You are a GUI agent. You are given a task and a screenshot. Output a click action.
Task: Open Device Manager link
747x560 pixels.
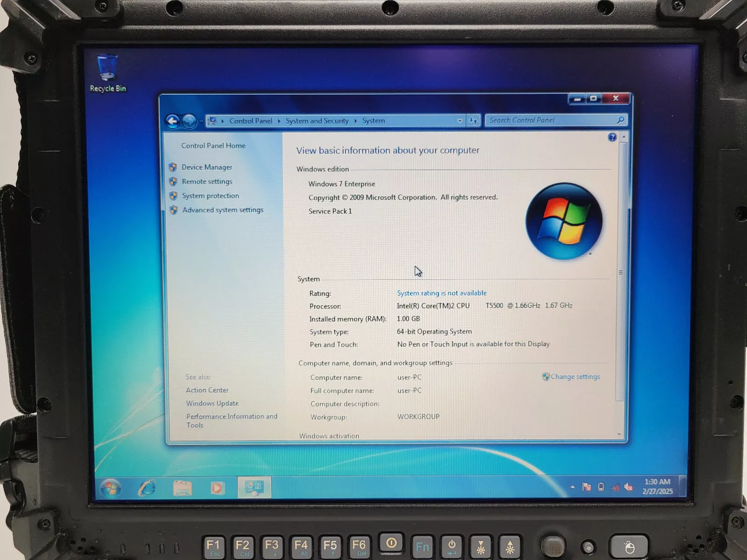click(207, 167)
